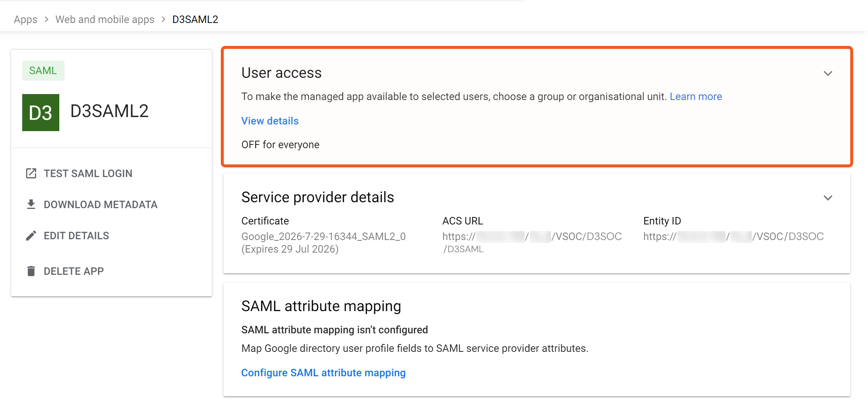Go to Apps in the breadcrumb

click(x=26, y=19)
